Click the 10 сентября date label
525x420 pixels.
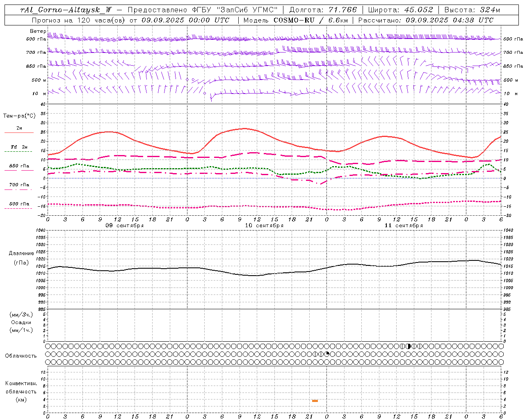264,226
